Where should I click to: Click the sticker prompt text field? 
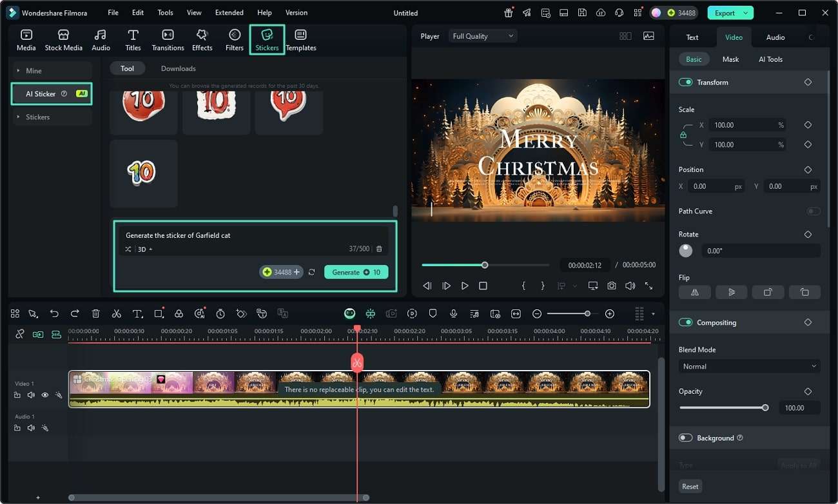point(255,235)
